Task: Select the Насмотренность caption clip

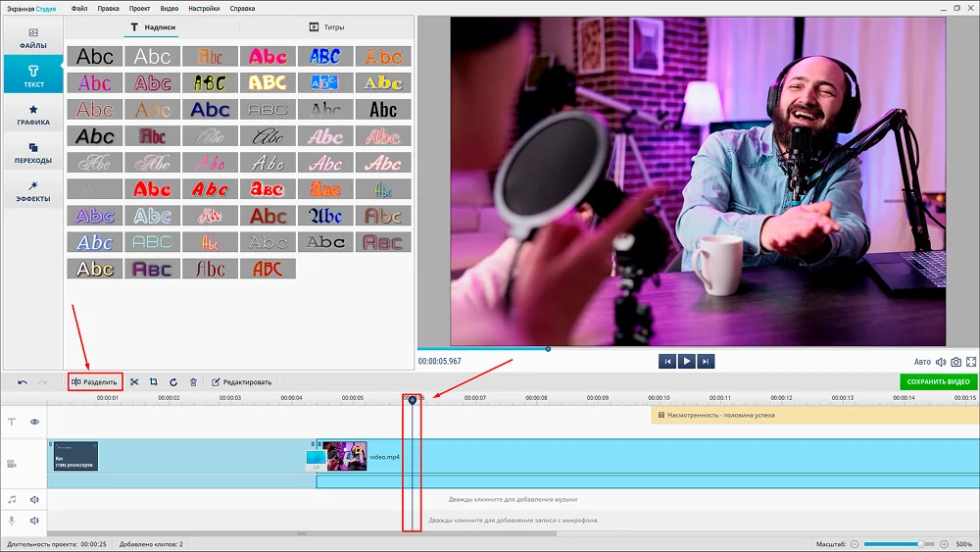Action: 815,415
